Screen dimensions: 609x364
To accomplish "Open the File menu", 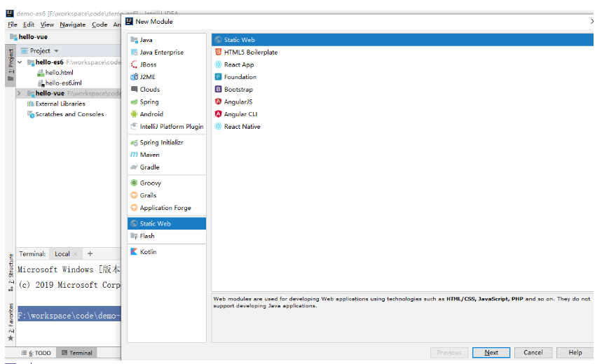I will click(13, 24).
